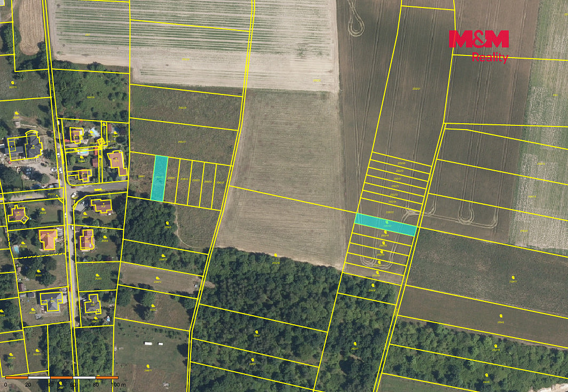Click the "20" scale bar label

[28, 385]
